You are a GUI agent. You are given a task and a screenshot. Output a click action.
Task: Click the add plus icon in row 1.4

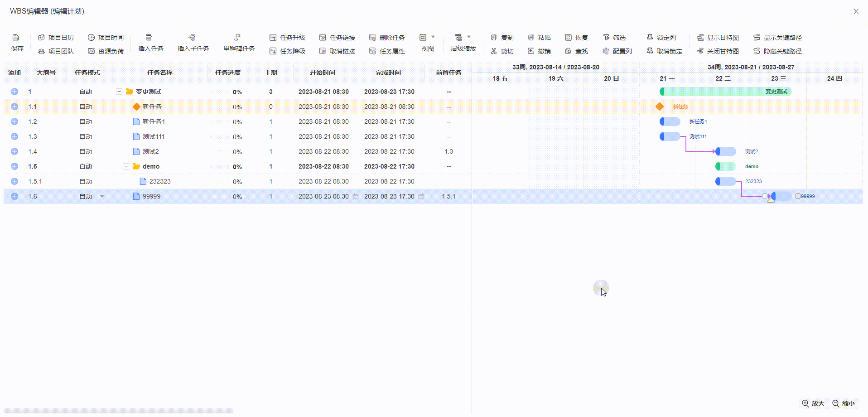(x=14, y=151)
